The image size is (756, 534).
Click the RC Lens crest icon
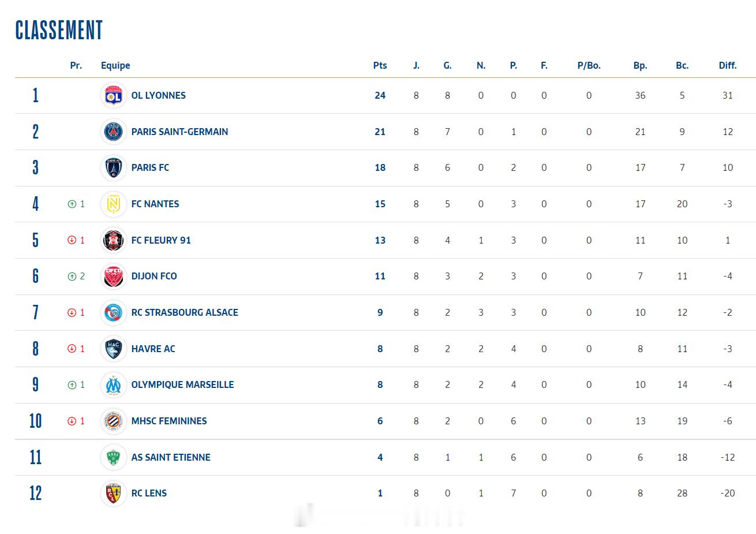pyautogui.click(x=114, y=494)
